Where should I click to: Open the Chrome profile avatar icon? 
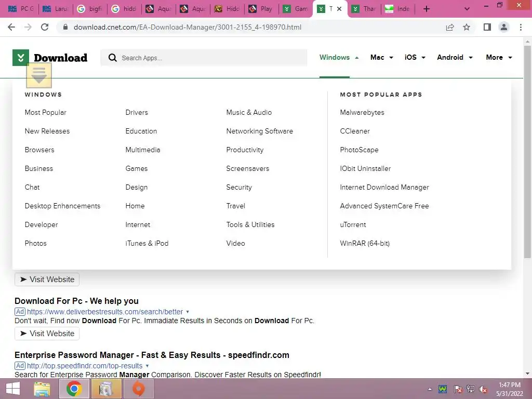pyautogui.click(x=504, y=27)
